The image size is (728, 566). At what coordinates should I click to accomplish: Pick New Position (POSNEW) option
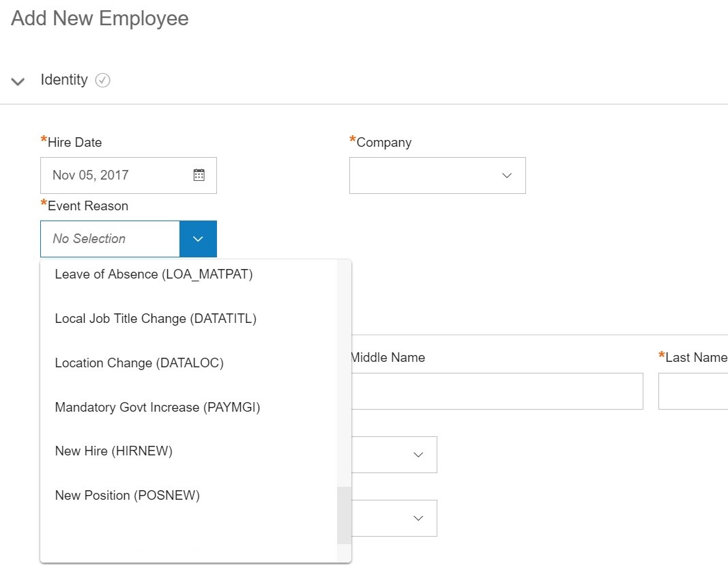tap(127, 496)
